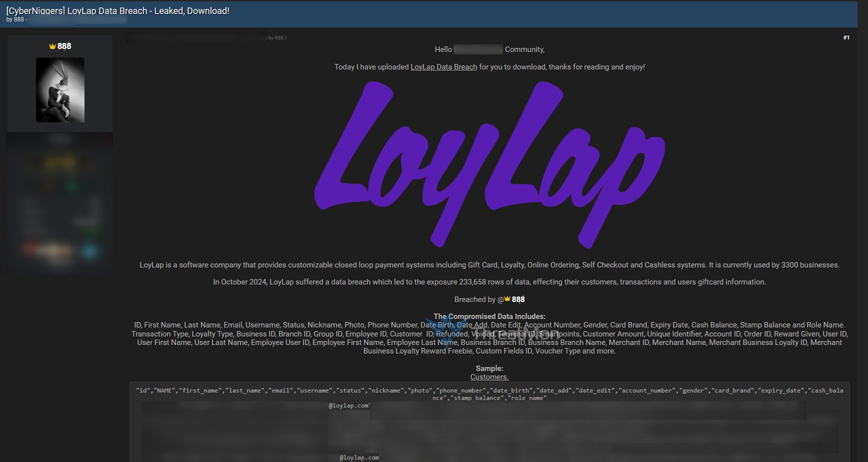Click the 'Sample:' label
The width and height of the screenshot is (868, 462).
(x=489, y=368)
